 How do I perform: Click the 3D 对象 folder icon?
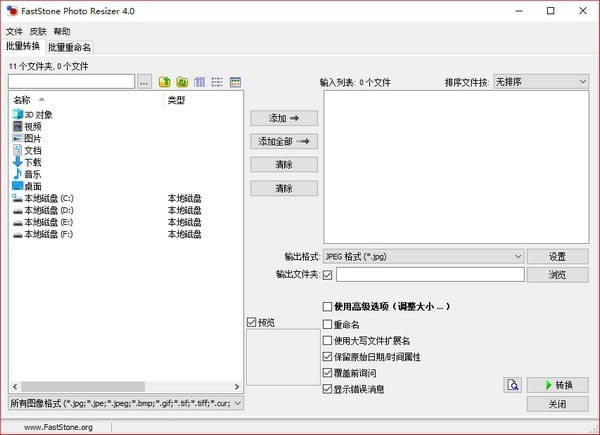tap(17, 115)
